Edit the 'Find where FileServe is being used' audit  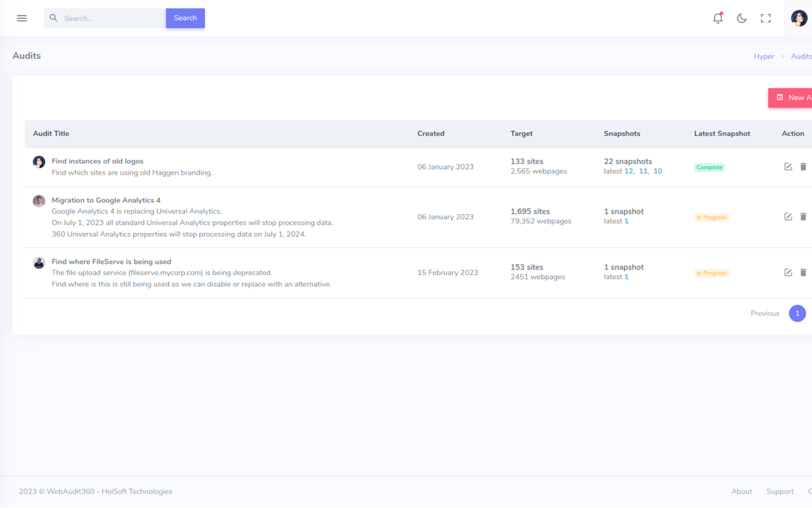[x=788, y=272]
